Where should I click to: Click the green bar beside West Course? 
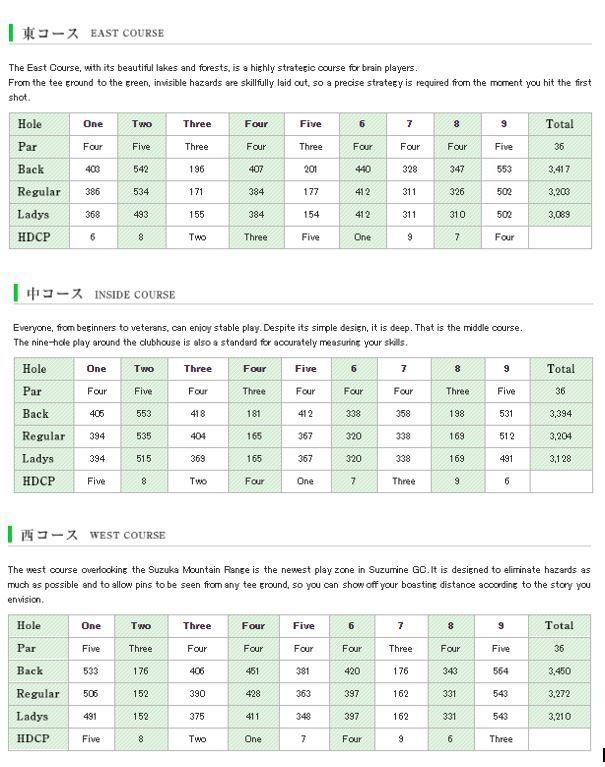click(x=10, y=535)
